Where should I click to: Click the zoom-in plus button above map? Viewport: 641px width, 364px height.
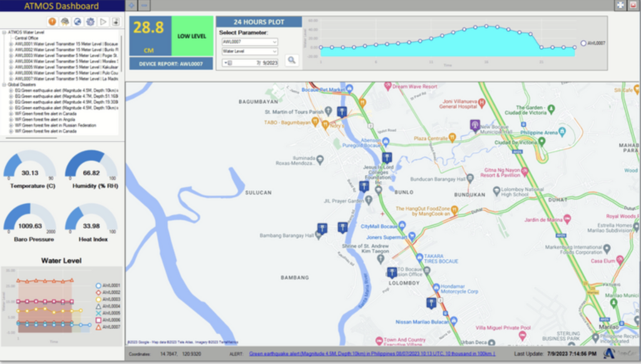[131, 5]
